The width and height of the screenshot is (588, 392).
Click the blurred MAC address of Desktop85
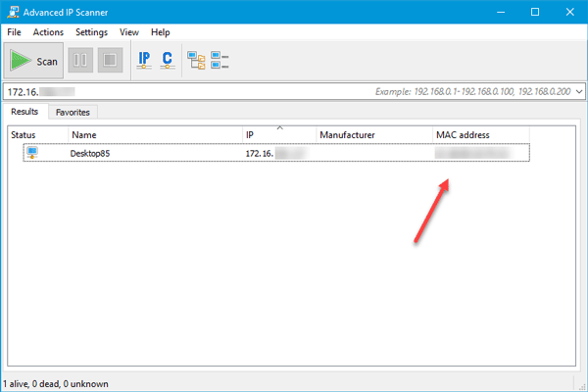tap(473, 153)
